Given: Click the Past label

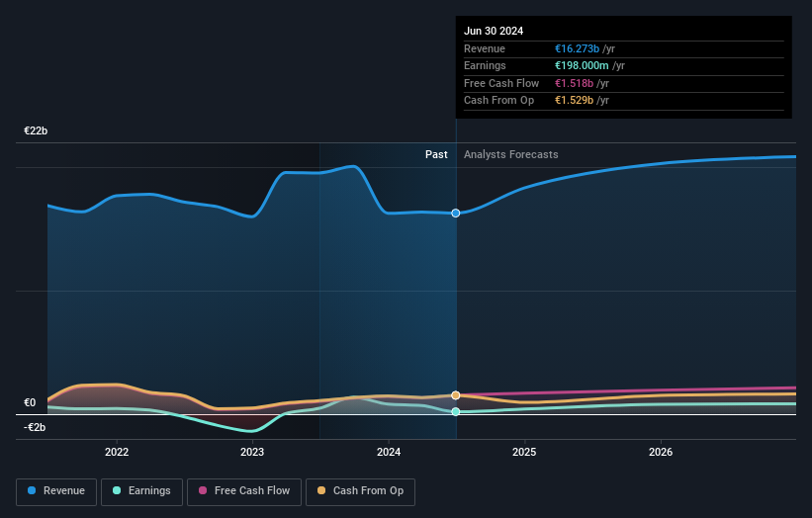Looking at the screenshot, I should coord(436,154).
